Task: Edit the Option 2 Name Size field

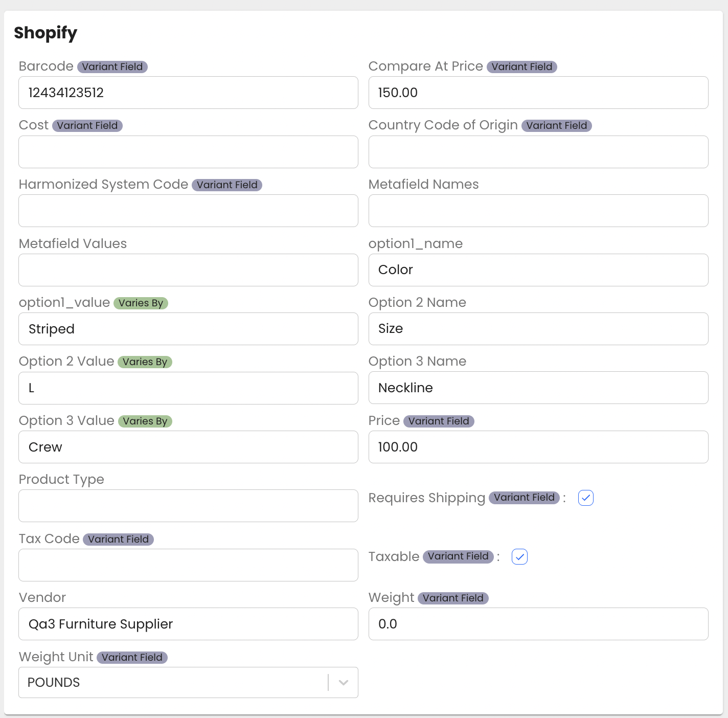Action: pos(538,329)
